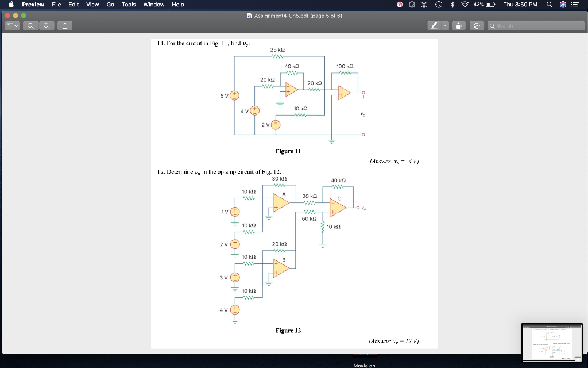Viewport: 588px width, 368px height.
Task: Toggle Bluetooth from the menu bar
Action: coord(452,5)
